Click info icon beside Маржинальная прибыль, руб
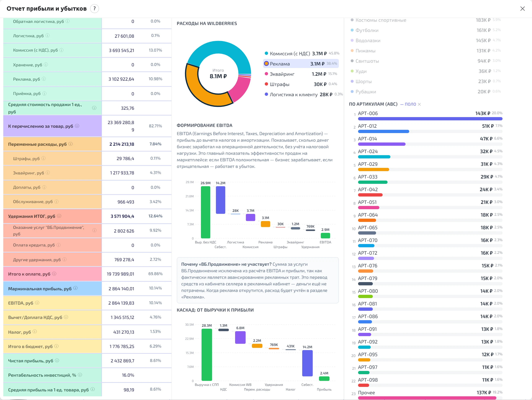This screenshot has width=532, height=400. [x=75, y=288]
